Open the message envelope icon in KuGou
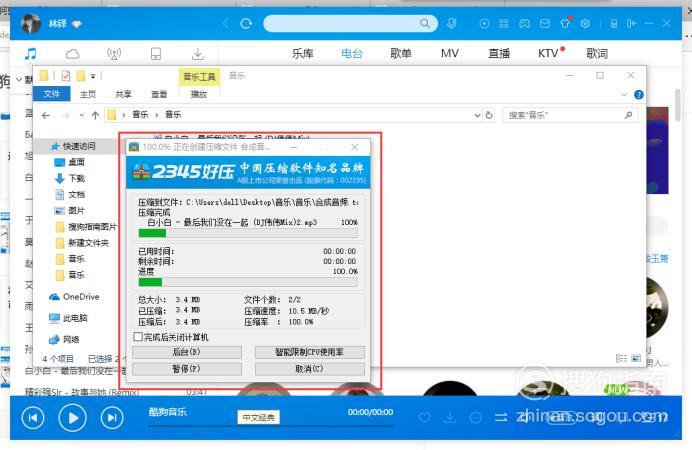692x450 pixels. pos(545,23)
